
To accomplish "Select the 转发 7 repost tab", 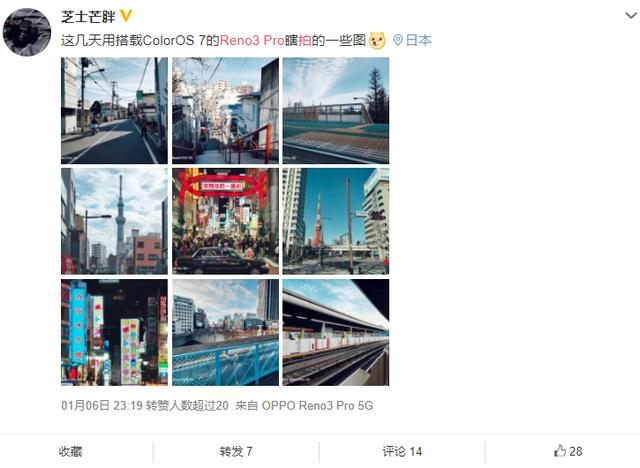I will [236, 452].
